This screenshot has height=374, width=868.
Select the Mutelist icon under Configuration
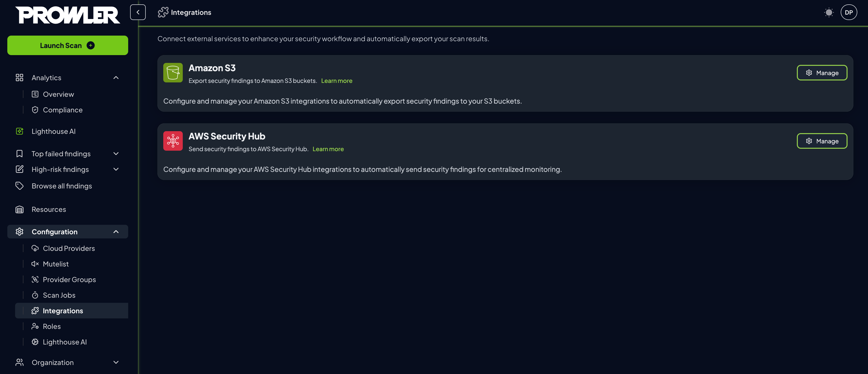coord(35,264)
